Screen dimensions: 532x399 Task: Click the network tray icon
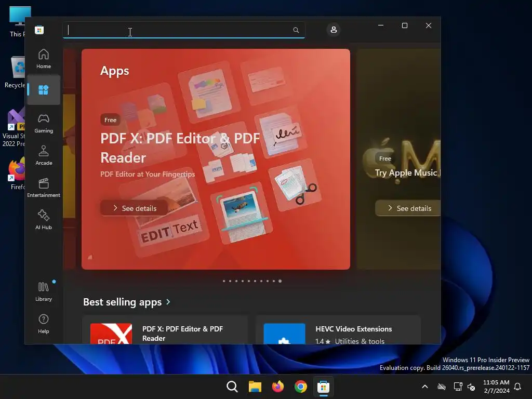(458, 387)
